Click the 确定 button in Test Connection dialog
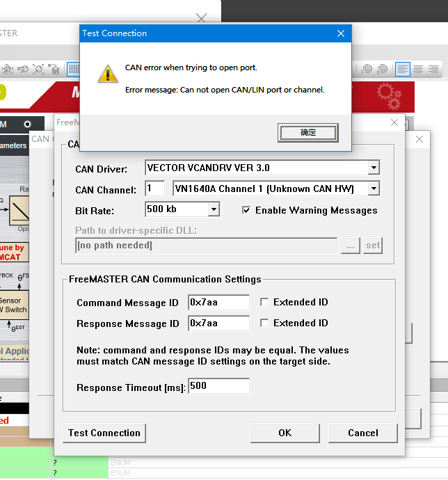 pos(307,133)
